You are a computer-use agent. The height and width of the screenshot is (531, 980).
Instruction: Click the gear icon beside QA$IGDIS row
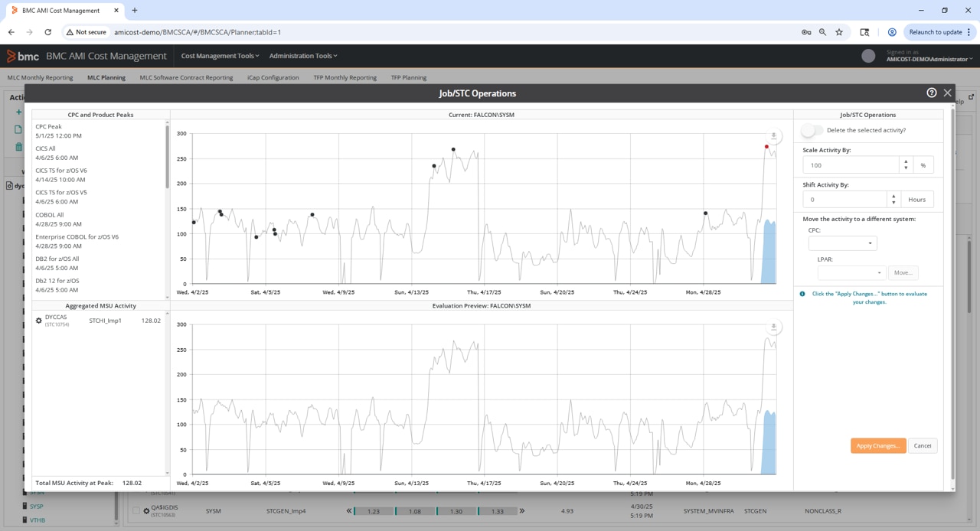pos(145,510)
